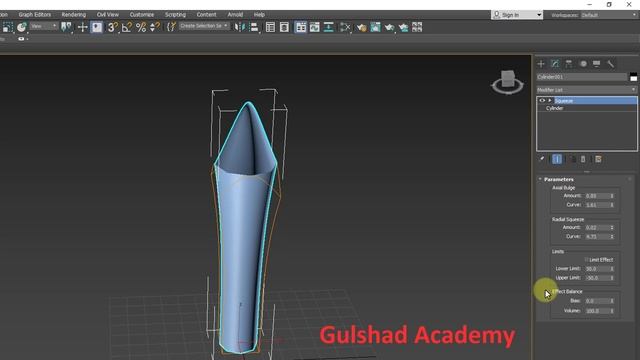Switch to the Display panel tab
Screen dimensions: 640x360
(x=597, y=64)
